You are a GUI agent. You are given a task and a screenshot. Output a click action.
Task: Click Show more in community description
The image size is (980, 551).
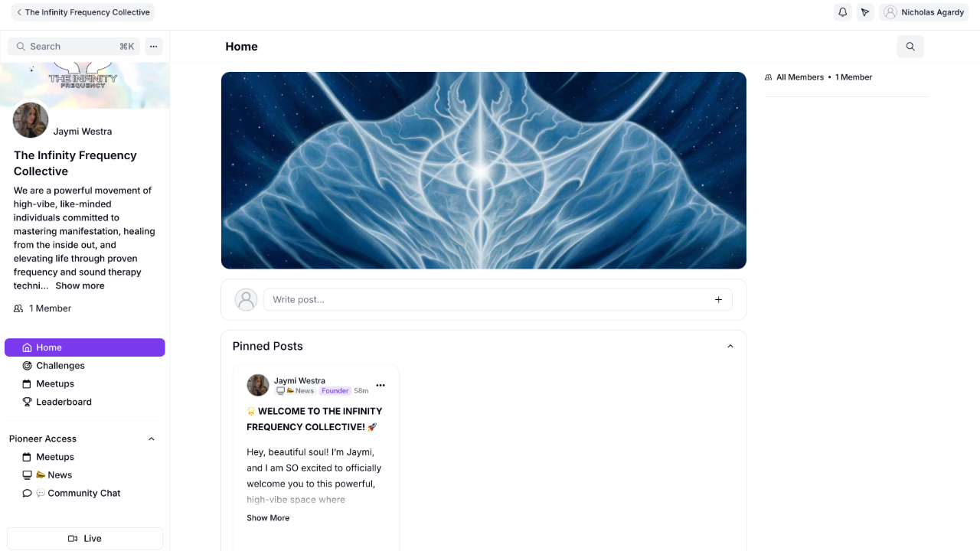[80, 286]
